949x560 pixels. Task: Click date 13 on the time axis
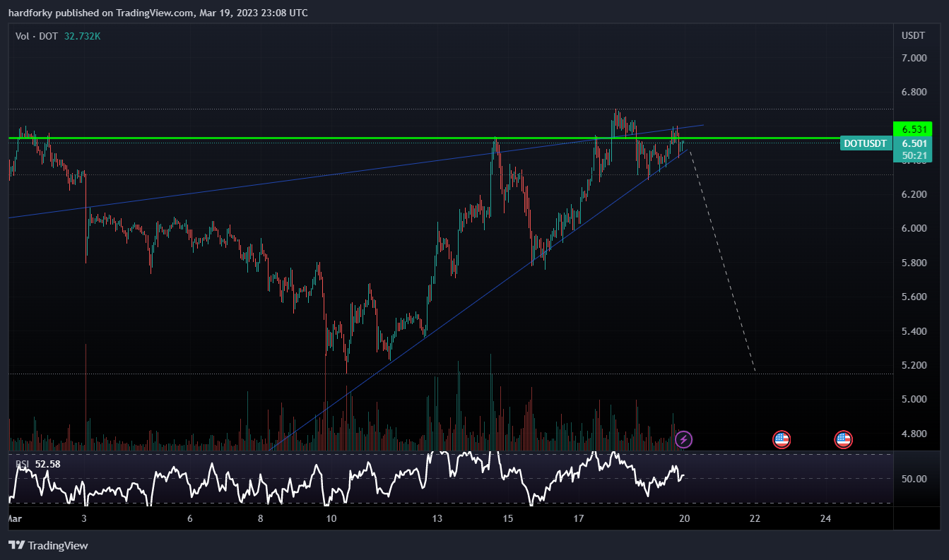(437, 518)
